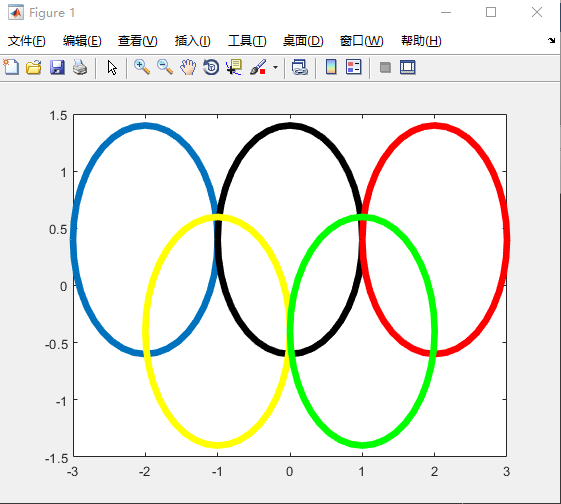This screenshot has height=504, width=561.
Task: Click the black ring in the plot
Action: coord(290,126)
